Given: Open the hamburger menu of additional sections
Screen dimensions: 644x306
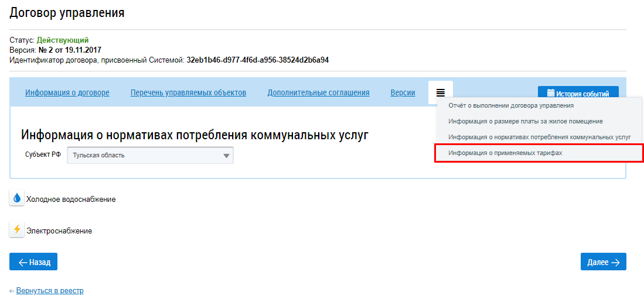Looking at the screenshot, I should click(440, 92).
